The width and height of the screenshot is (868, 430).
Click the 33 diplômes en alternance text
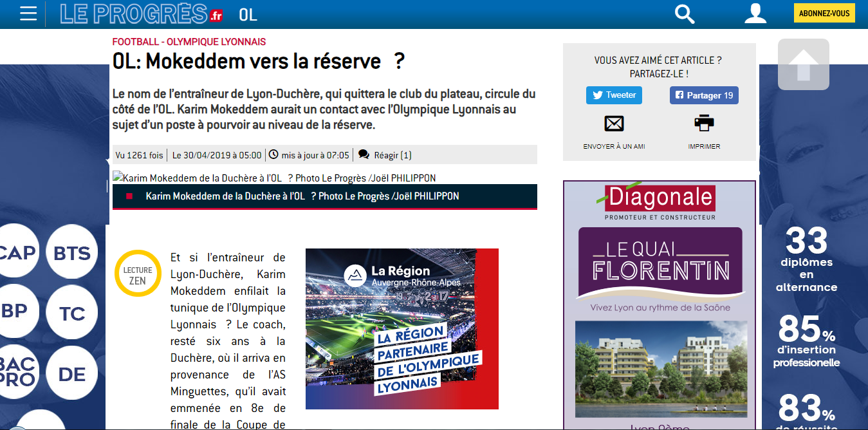806,261
